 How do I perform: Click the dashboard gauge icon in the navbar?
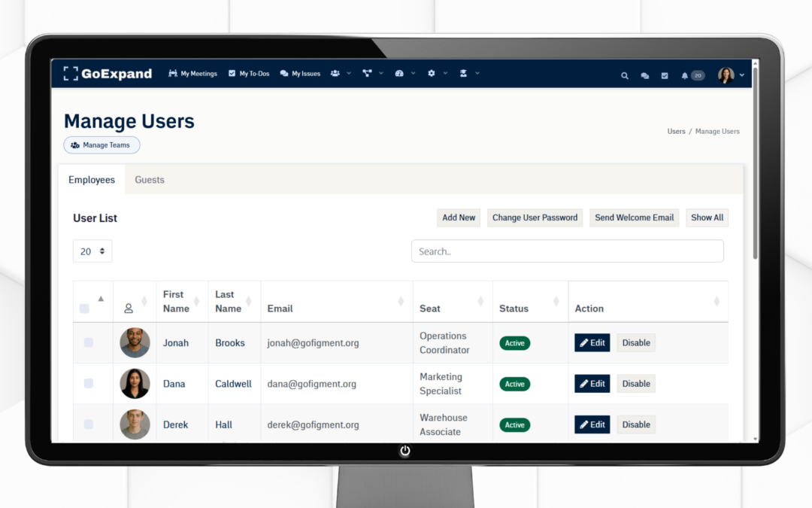[x=401, y=73]
